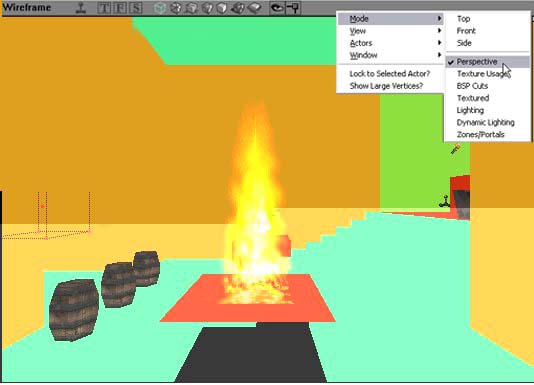Click the large barrel in the viewport
Screen dimensions: 534x385
[x=74, y=310]
